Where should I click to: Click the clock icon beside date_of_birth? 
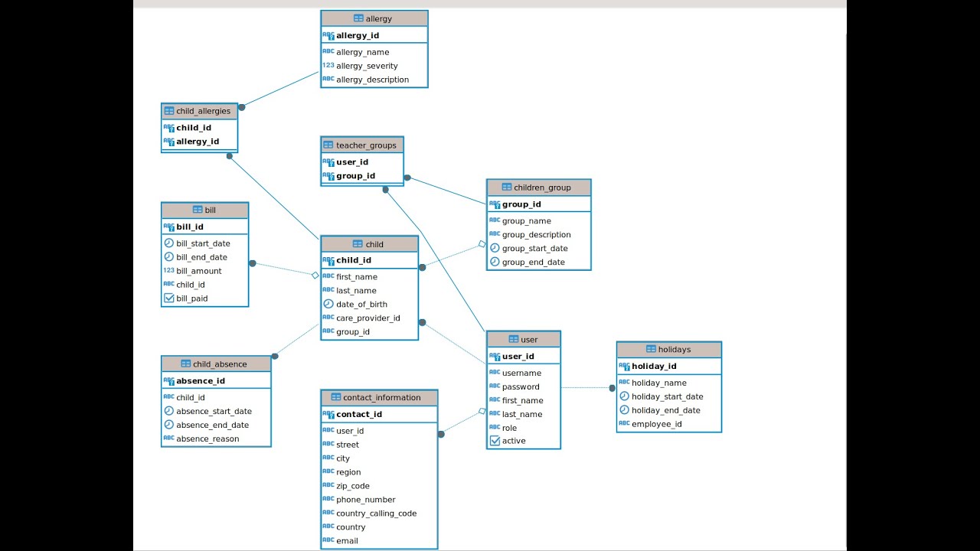(328, 304)
